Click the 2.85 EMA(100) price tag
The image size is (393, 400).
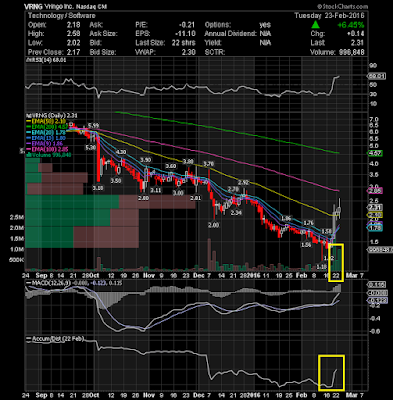coord(375,191)
